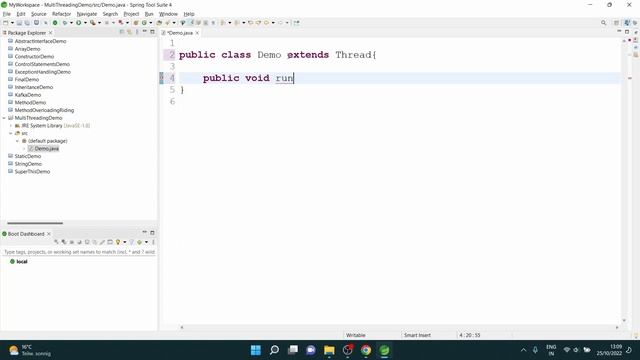This screenshot has width=640, height=360.
Task: Select the KafkaDemo project
Action: 28,95
